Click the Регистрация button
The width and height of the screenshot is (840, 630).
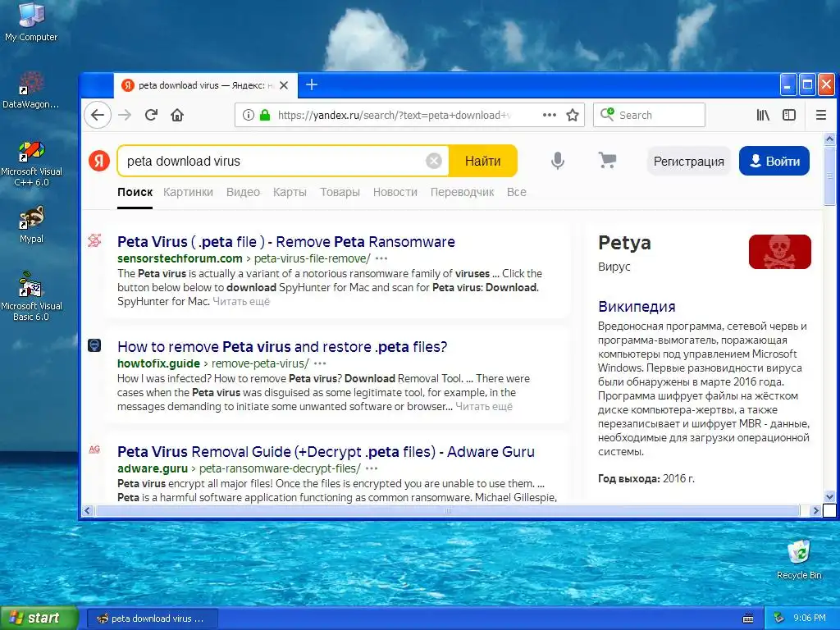[688, 161]
